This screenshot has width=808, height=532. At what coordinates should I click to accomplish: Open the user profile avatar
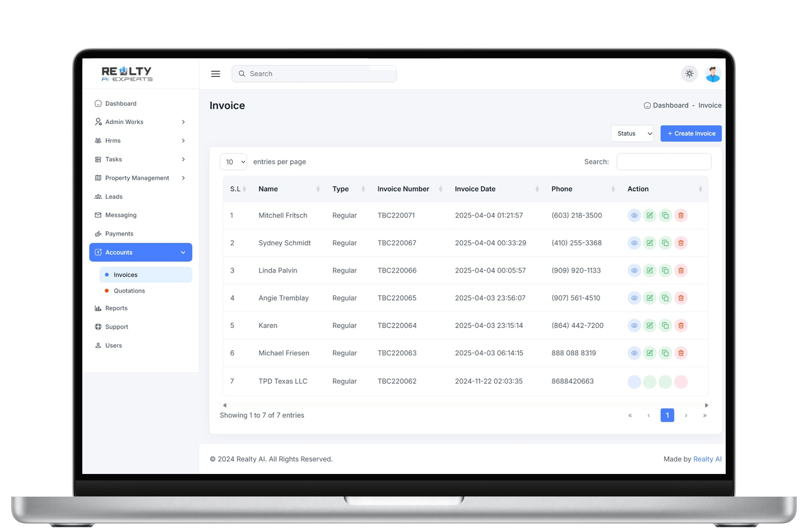[713, 74]
